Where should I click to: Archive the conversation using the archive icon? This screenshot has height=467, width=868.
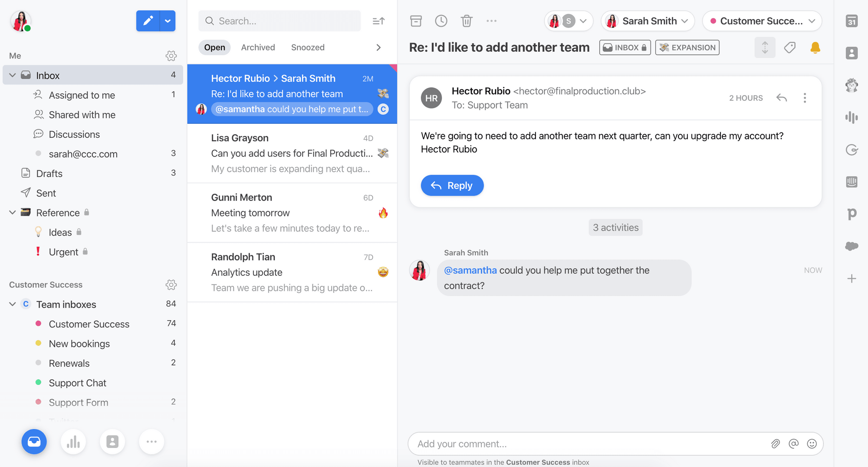point(416,21)
